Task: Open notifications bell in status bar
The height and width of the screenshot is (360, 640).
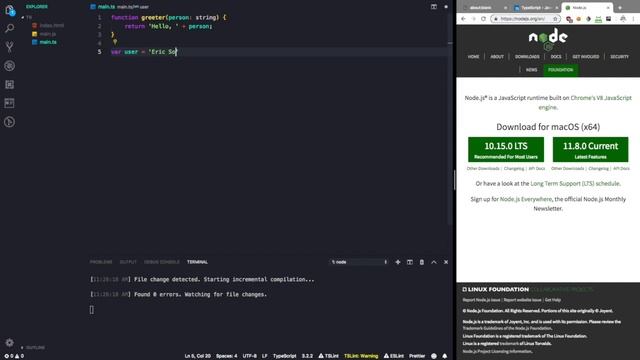Action: pos(444,356)
